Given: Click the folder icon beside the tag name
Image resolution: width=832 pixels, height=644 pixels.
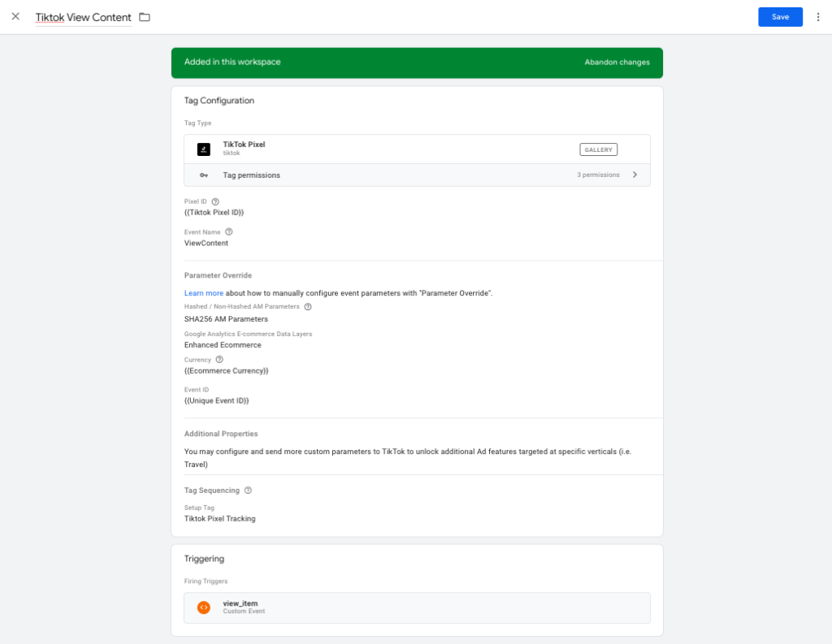Looking at the screenshot, I should point(145,17).
